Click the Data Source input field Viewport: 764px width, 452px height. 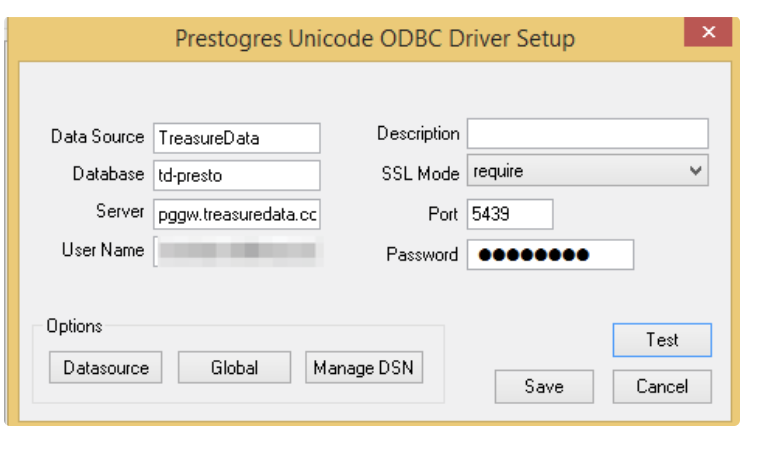[237, 138]
